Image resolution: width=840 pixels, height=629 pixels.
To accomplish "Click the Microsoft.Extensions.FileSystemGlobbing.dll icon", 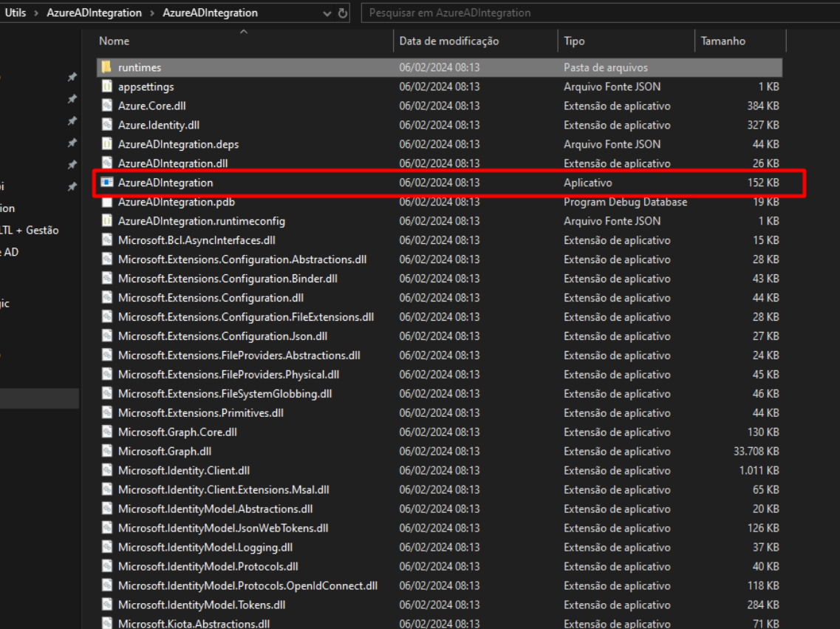I will coord(107,394).
